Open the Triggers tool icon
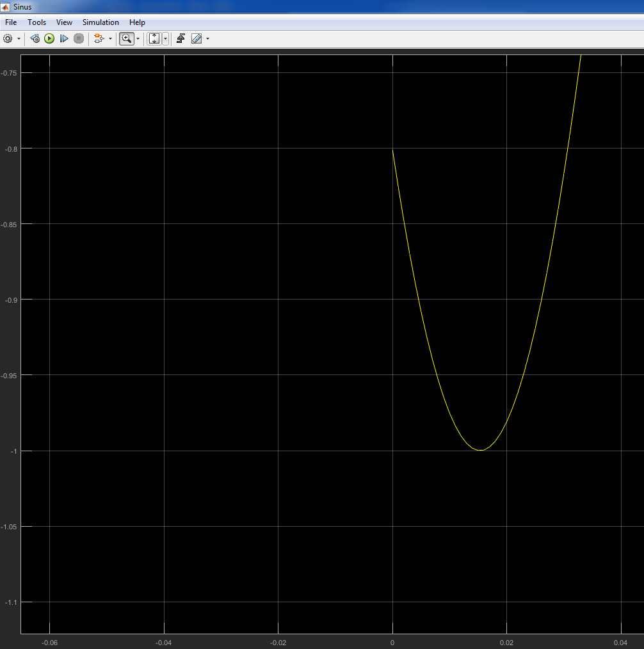 181,38
